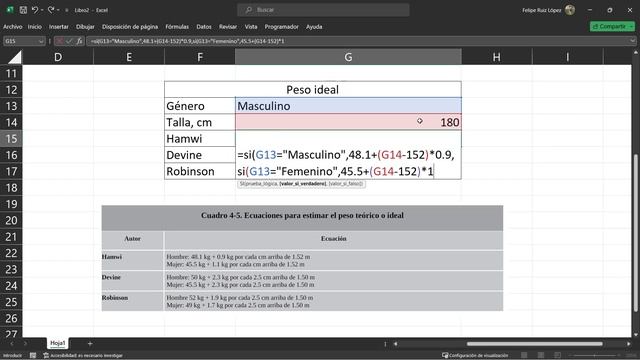Switch to the Dibujar tab
640x360 pixels.
(85, 27)
